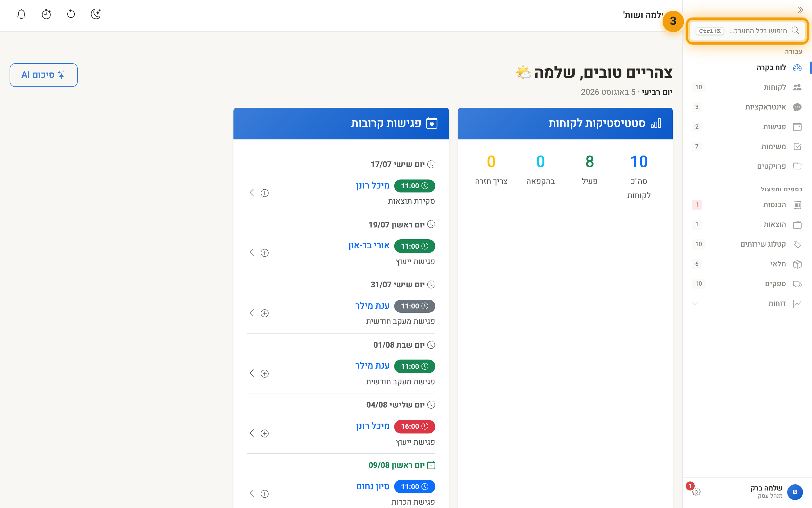Open 19/07 meeting details chevron
812x508 pixels.
tap(252, 252)
